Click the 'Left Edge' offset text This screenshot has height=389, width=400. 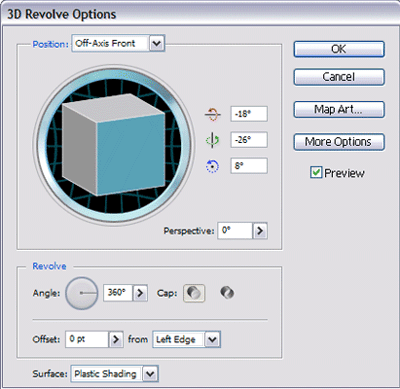(x=175, y=340)
